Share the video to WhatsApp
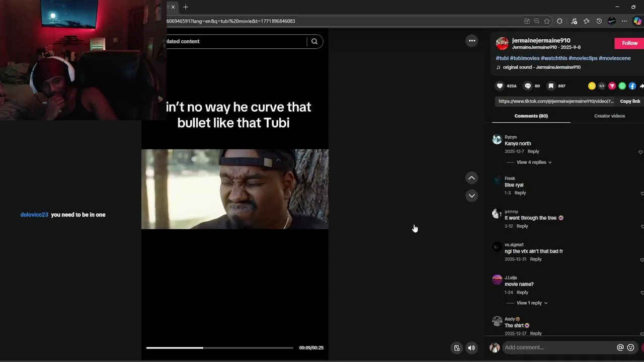 coord(622,86)
